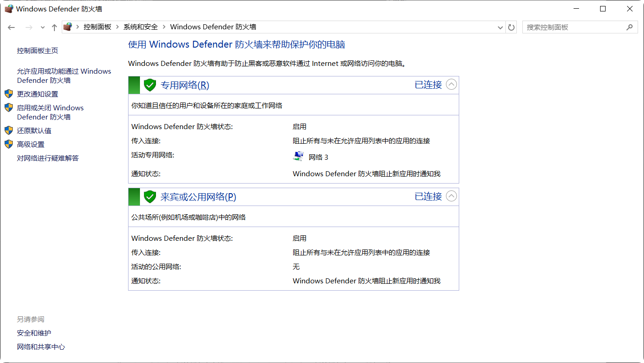Click the shield icon beside 更改通知设置
Viewport: 644px width, 363px height.
(9, 94)
